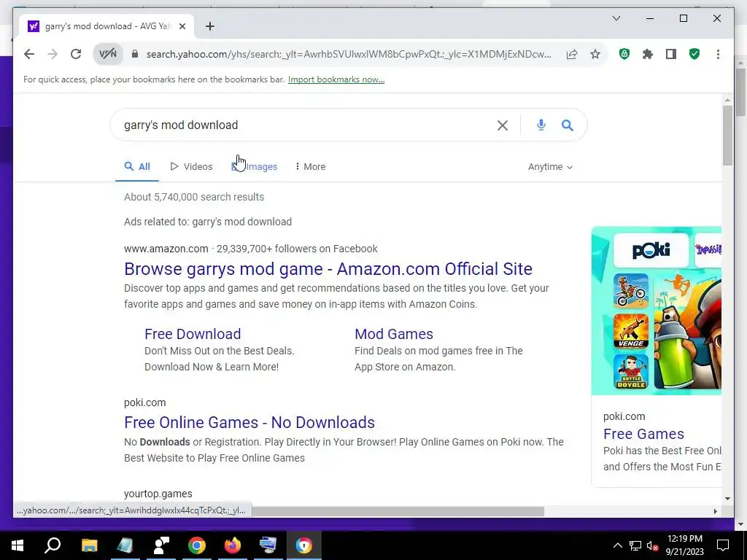
Task: Click poki.com in the sidebar ad
Action: point(624,416)
